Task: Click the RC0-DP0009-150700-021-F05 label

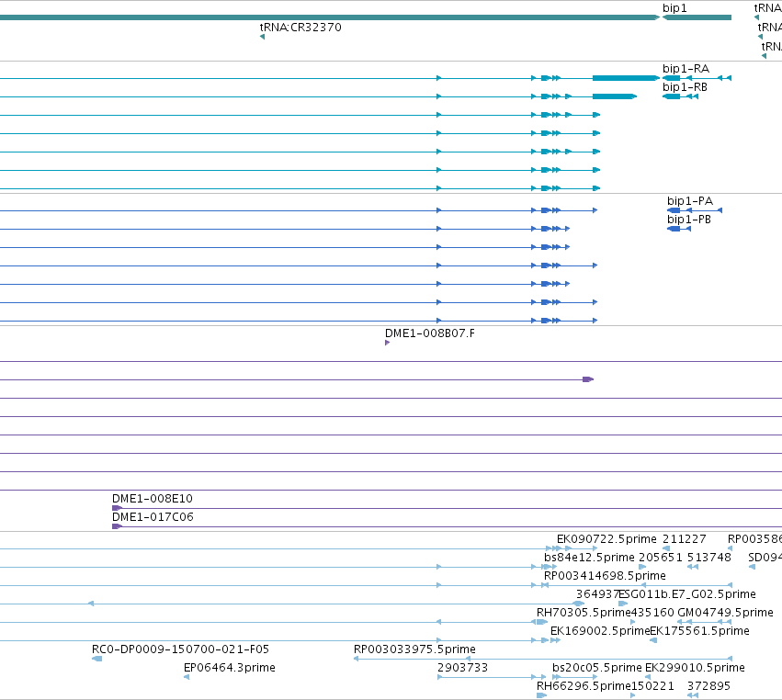Action: pyautogui.click(x=180, y=649)
